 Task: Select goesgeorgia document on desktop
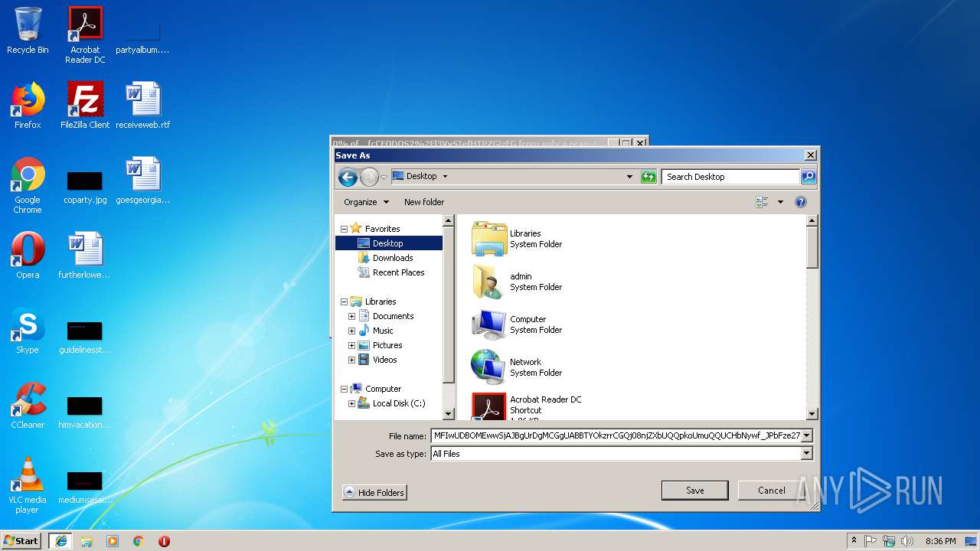click(x=142, y=181)
